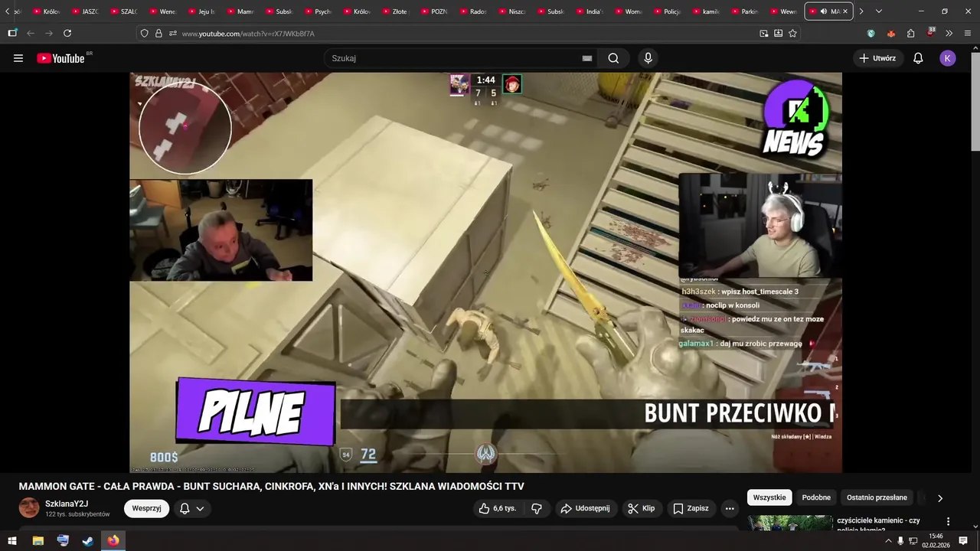Open Steam from taskbar

click(x=88, y=541)
